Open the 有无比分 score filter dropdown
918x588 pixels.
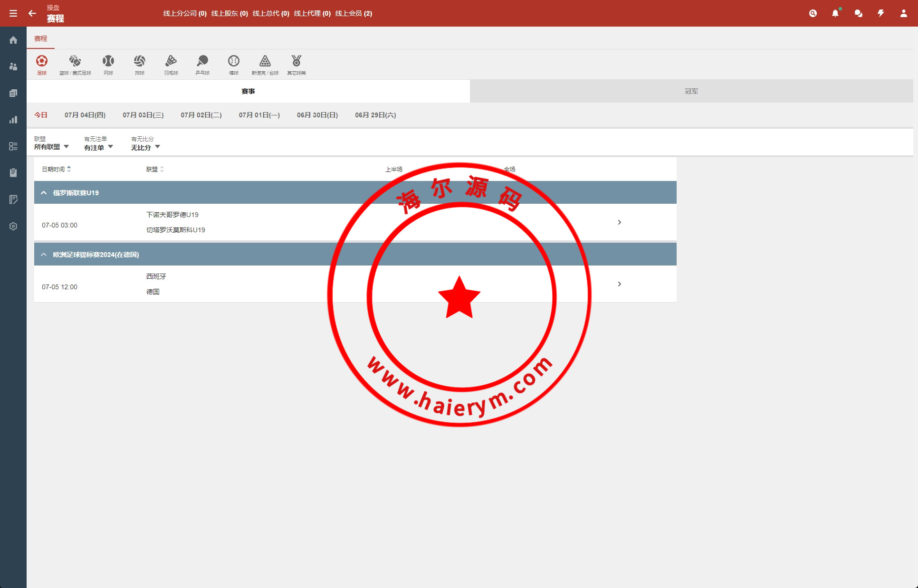tap(145, 147)
